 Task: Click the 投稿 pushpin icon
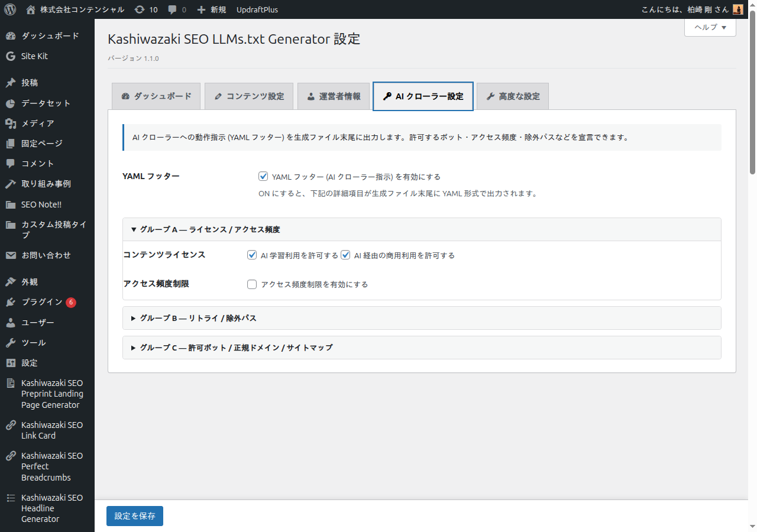[x=11, y=83]
